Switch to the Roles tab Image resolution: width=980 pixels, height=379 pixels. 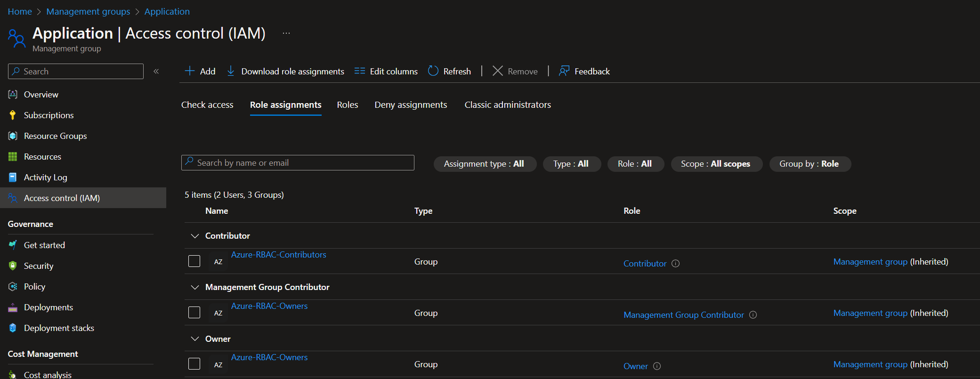(x=348, y=105)
